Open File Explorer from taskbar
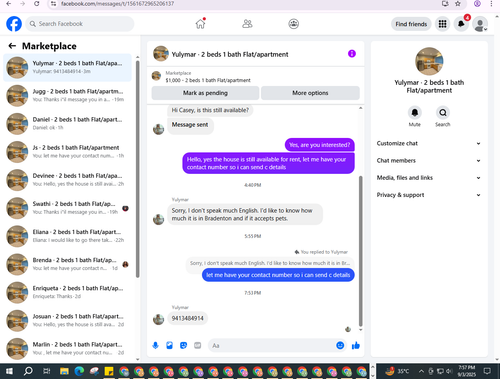This screenshot has height=379, width=500. coord(64,371)
